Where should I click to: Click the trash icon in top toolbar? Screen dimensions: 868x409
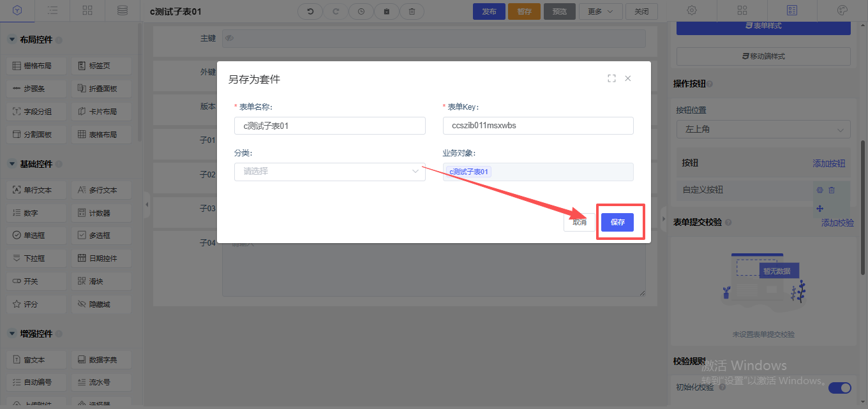pyautogui.click(x=412, y=11)
